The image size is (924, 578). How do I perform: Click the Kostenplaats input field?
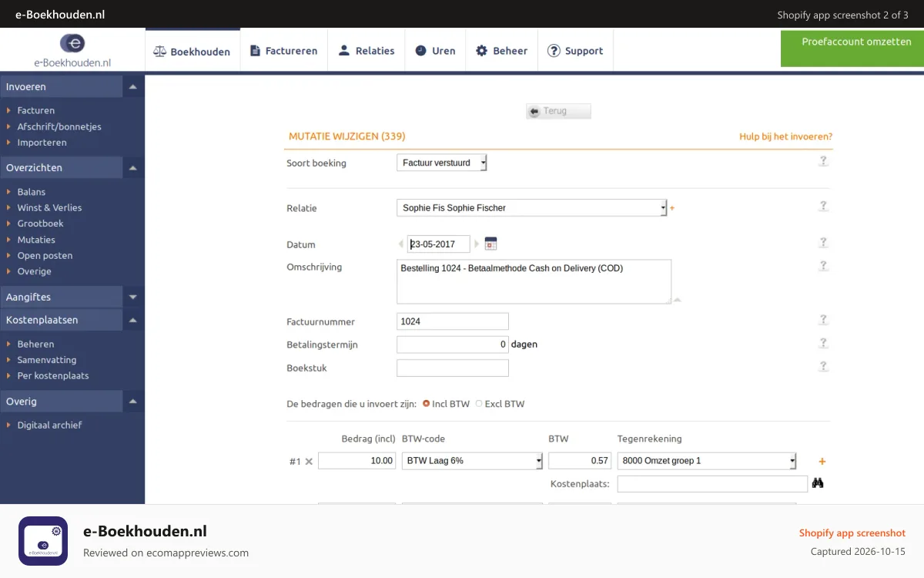(x=711, y=484)
